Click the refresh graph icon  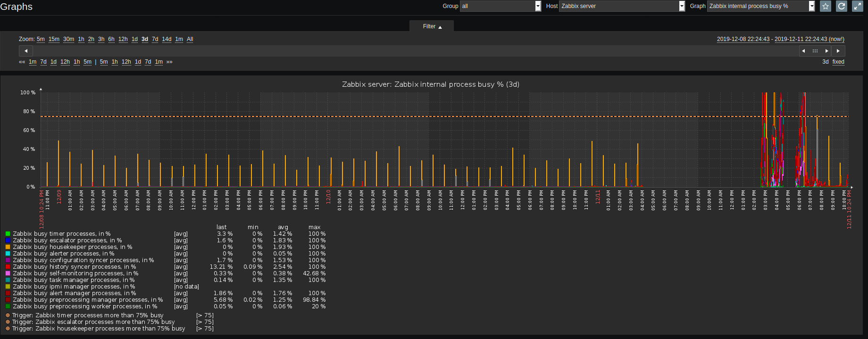(x=841, y=6)
